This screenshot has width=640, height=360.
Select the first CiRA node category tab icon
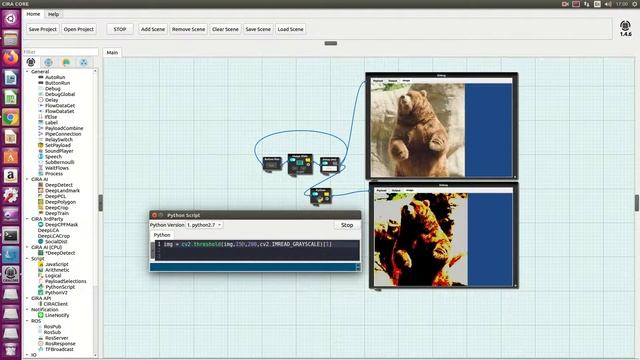pyautogui.click(x=31, y=62)
